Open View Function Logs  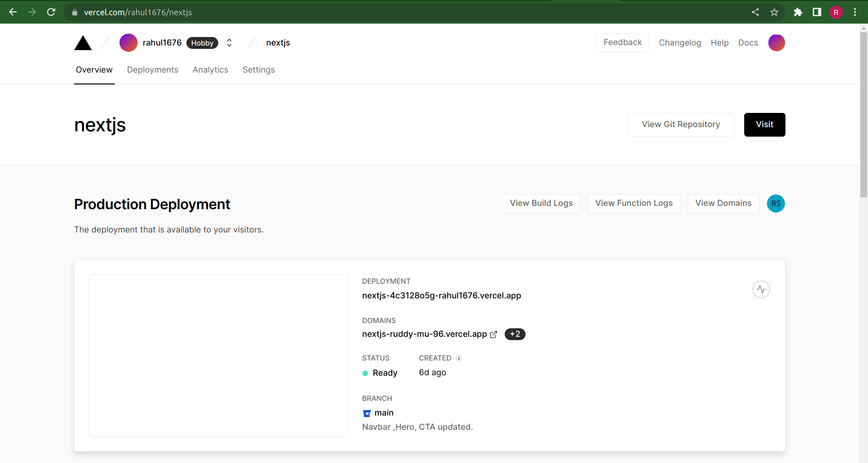tap(634, 204)
